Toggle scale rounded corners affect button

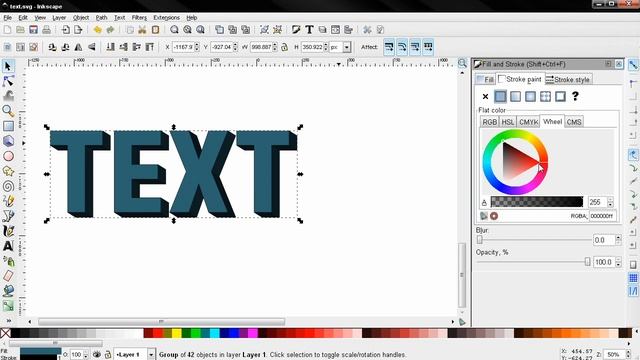pyautogui.click(x=402, y=47)
